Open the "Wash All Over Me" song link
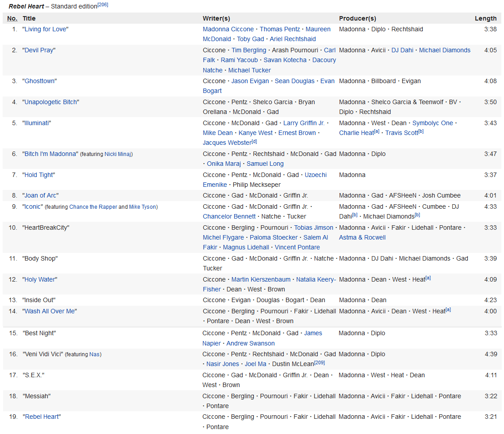This screenshot has width=504, height=434. pos(50,311)
